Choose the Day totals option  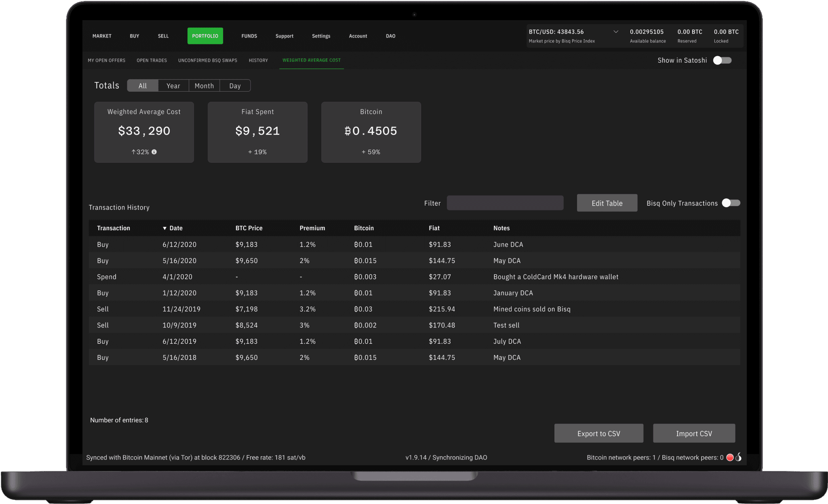235,86
